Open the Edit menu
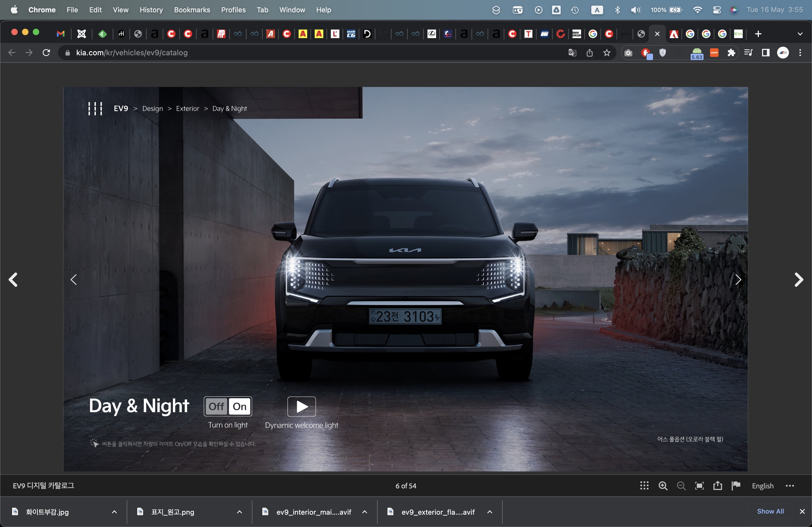Viewport: 812px width, 527px height. pyautogui.click(x=95, y=10)
